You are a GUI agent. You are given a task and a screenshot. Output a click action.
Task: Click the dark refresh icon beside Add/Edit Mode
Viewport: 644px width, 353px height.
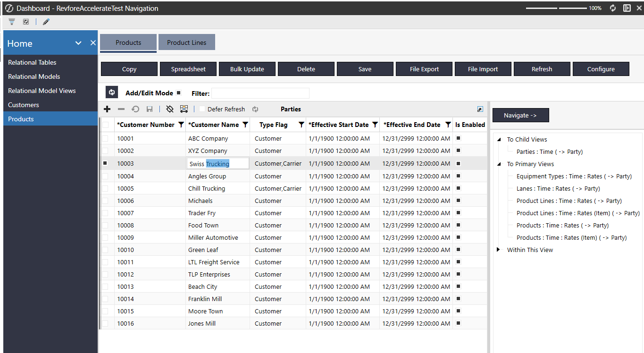pyautogui.click(x=112, y=92)
